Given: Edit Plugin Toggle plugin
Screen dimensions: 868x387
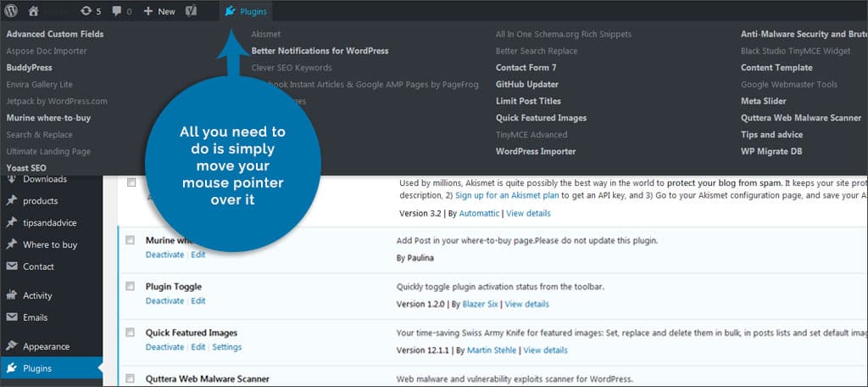Looking at the screenshot, I should pos(198,300).
